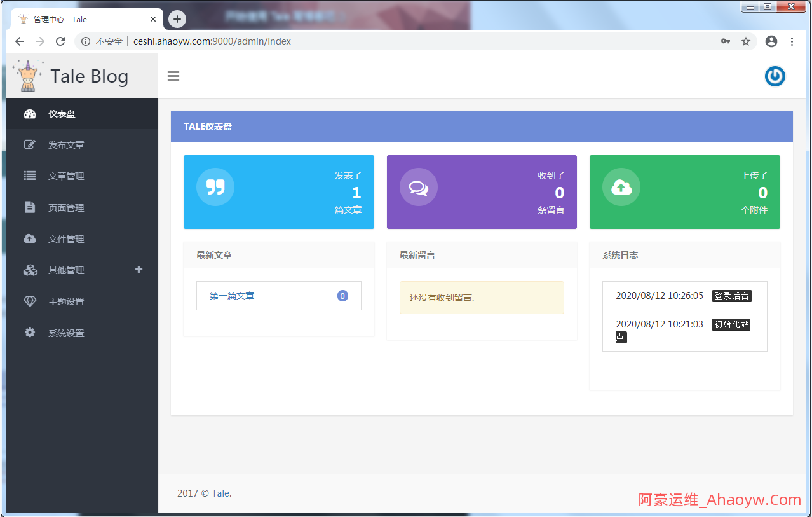Bookmark this page with star icon
This screenshot has width=812, height=517.
746,41
